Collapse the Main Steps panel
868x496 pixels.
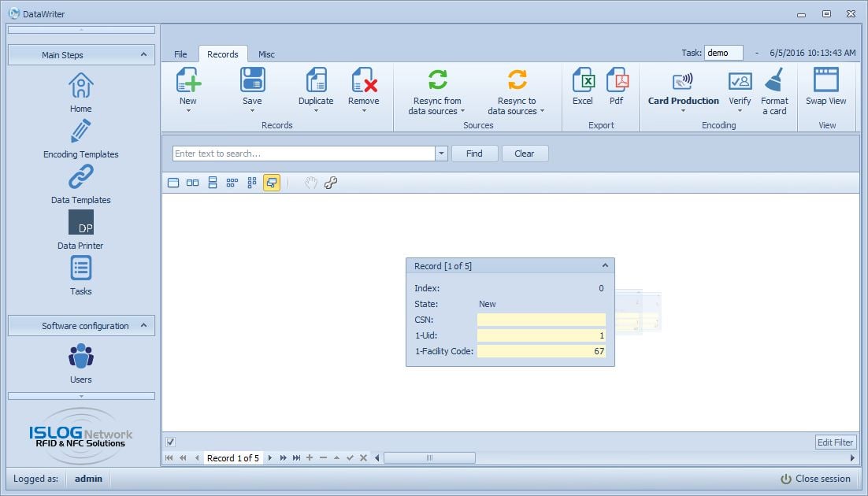(x=143, y=54)
